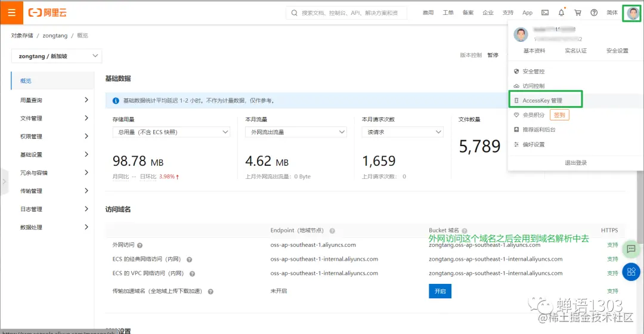Open 支持 in top navigation
The height and width of the screenshot is (334, 644).
coord(508,13)
